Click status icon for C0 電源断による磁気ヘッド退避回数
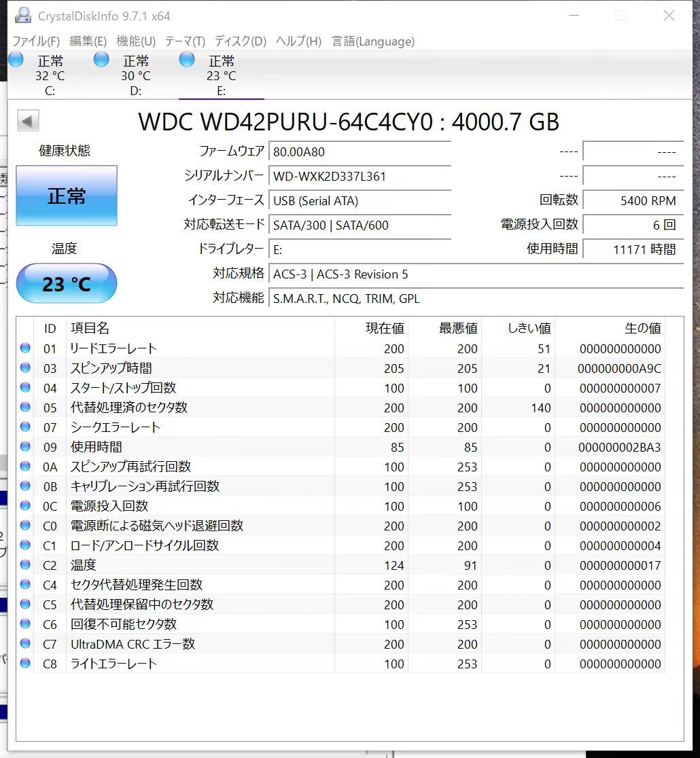This screenshot has height=758, width=700. [25, 526]
